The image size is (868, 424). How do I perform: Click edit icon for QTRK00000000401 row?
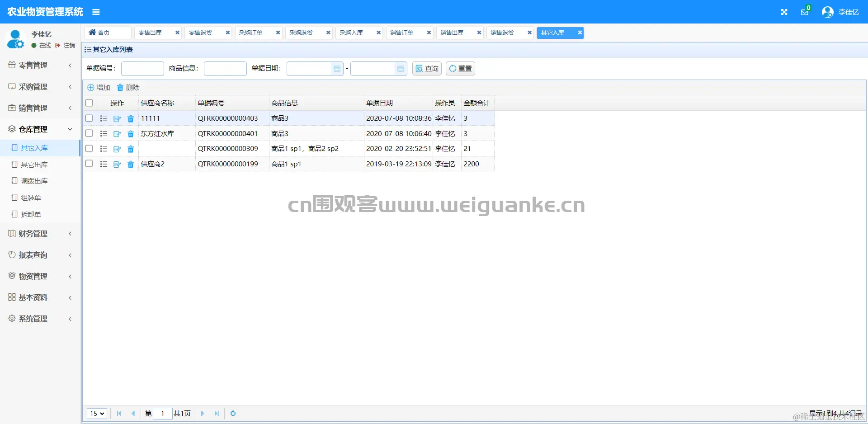tap(117, 134)
